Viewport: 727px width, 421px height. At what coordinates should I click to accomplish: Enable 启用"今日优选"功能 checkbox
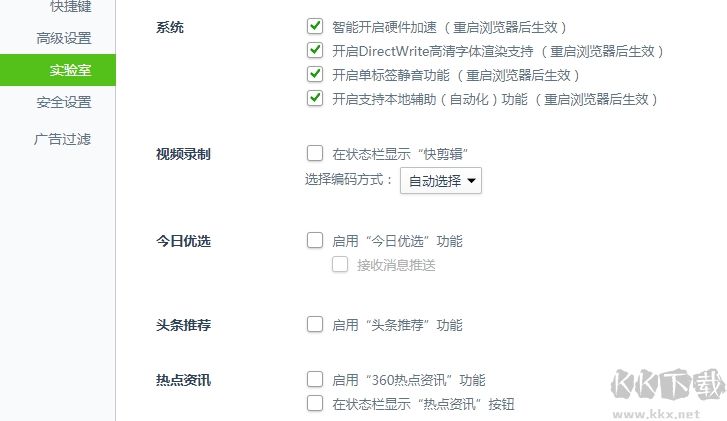[x=315, y=240]
